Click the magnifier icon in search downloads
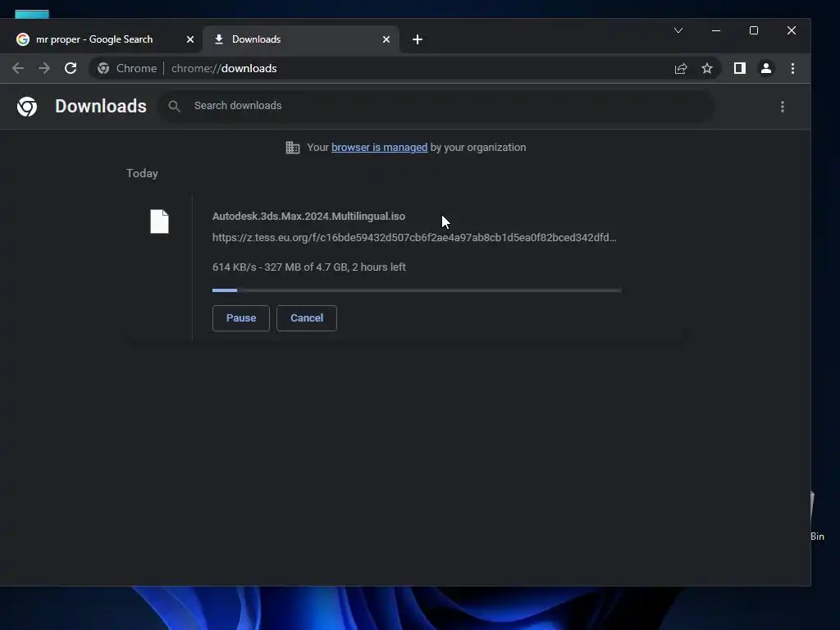The image size is (840, 630). [x=174, y=106]
